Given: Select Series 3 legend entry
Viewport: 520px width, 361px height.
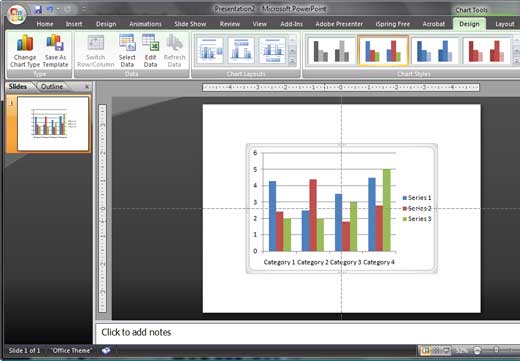Looking at the screenshot, I should [x=417, y=219].
